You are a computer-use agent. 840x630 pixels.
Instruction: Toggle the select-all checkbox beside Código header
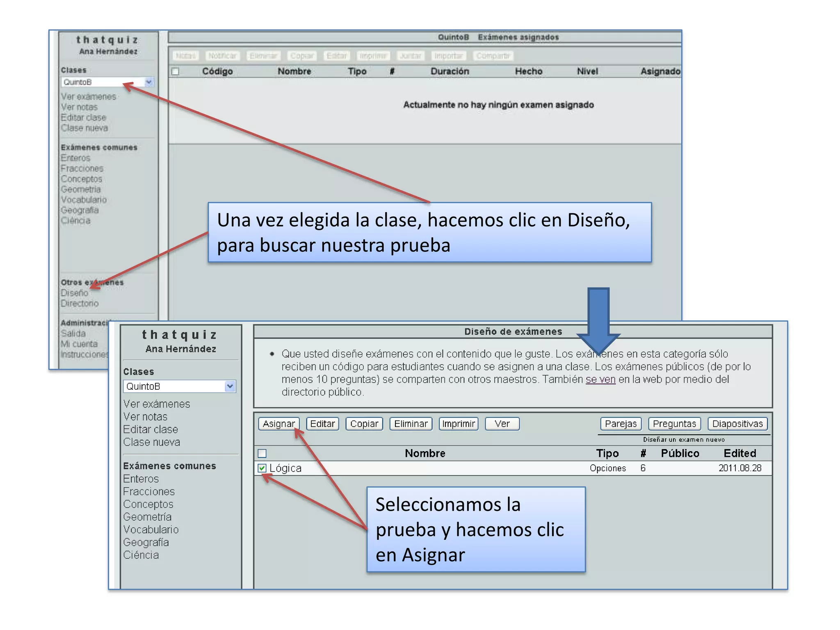coord(176,71)
